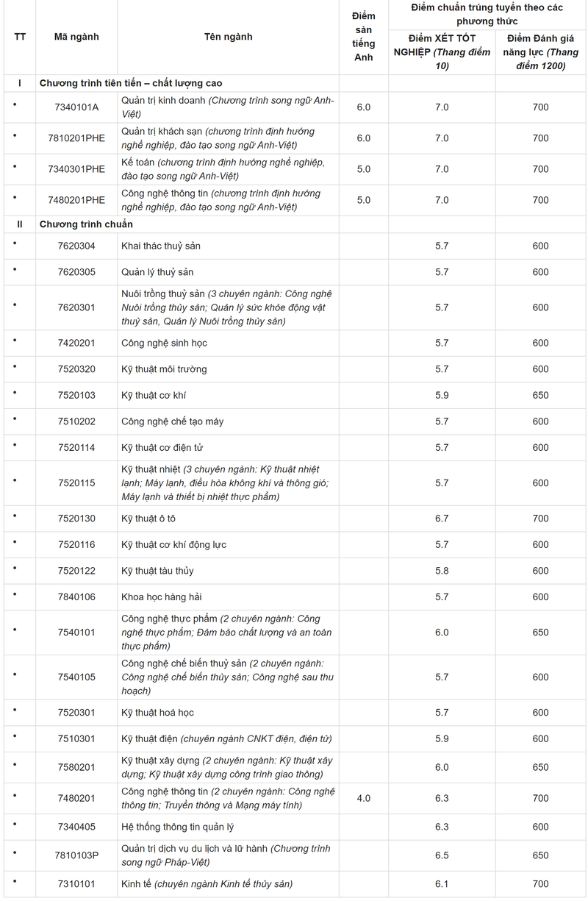Click major code 7810201PHE

pyautogui.click(x=76, y=138)
